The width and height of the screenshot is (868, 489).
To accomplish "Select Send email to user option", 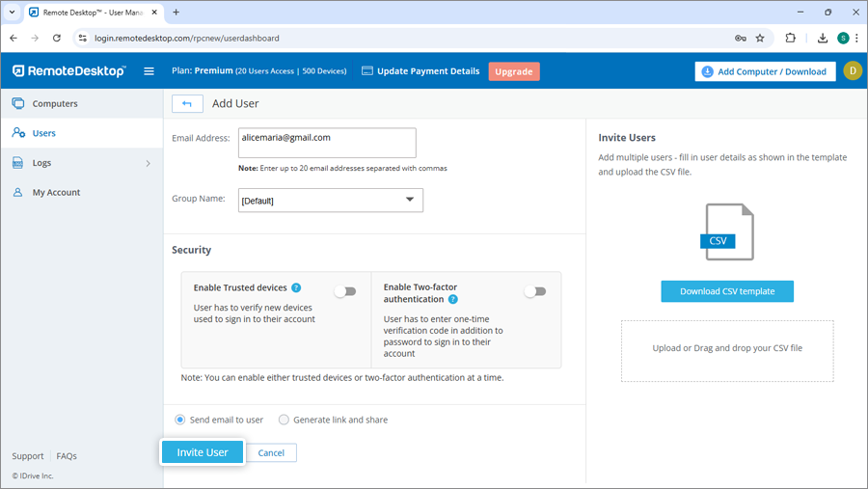I will click(180, 420).
